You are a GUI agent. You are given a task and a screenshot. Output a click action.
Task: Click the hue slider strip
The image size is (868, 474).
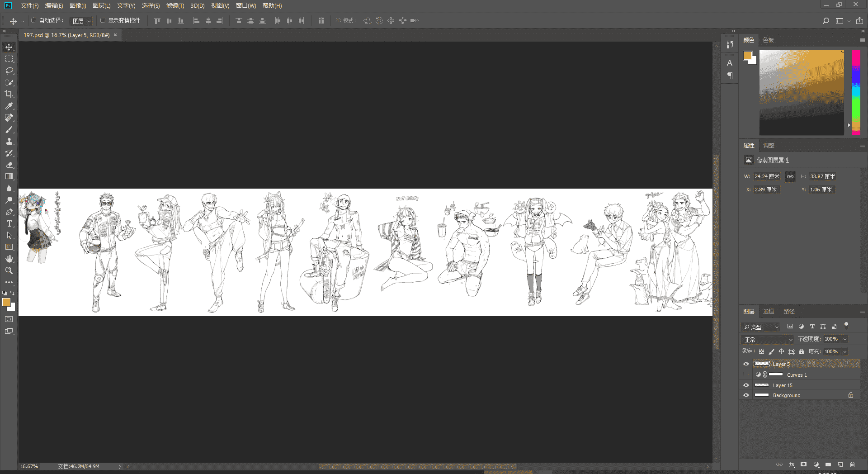[856, 92]
